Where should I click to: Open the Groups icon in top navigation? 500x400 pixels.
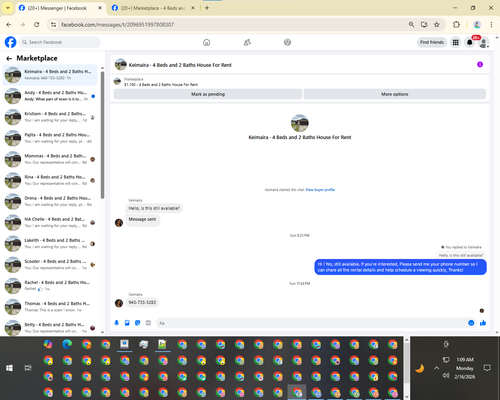coord(287,42)
